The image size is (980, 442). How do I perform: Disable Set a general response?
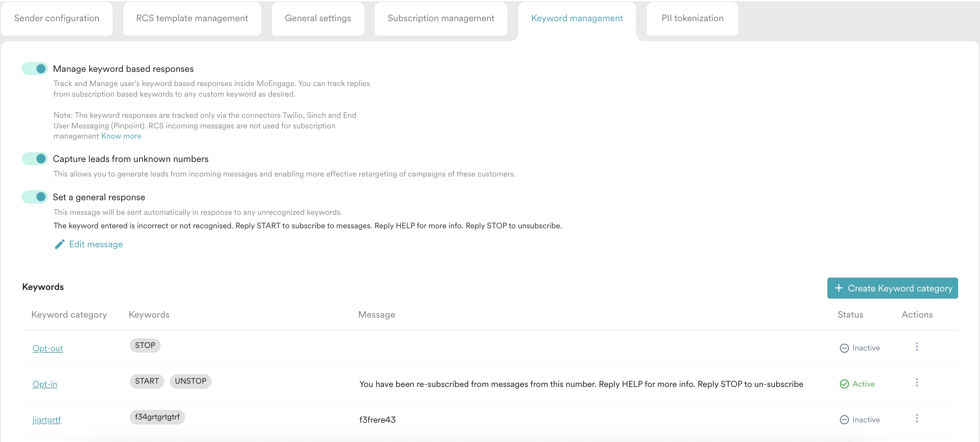pos(34,197)
